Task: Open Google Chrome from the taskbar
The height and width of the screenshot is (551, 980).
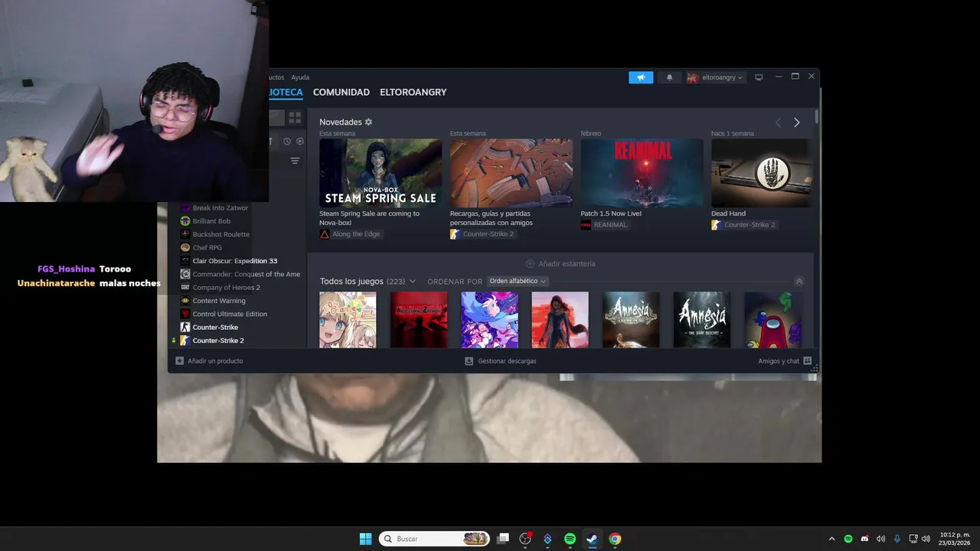Action: [x=615, y=539]
